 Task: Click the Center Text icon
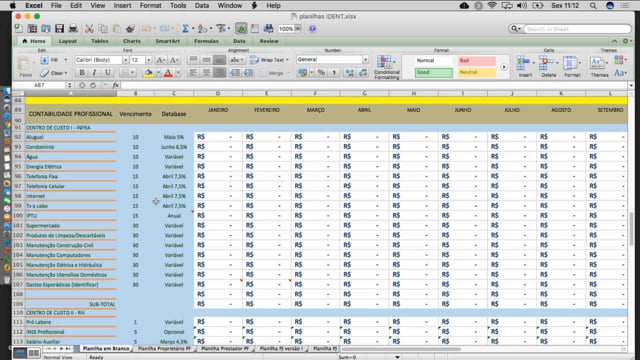207,73
